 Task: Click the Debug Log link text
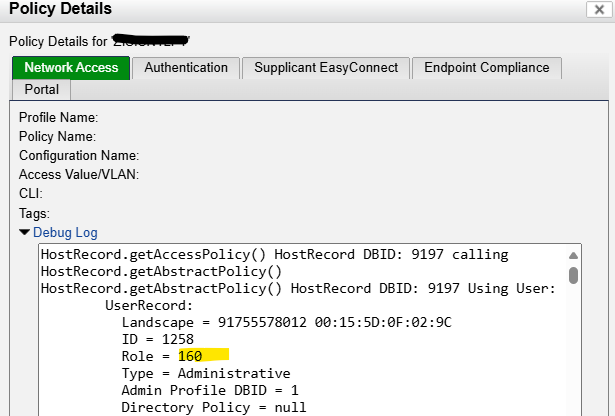(65, 233)
